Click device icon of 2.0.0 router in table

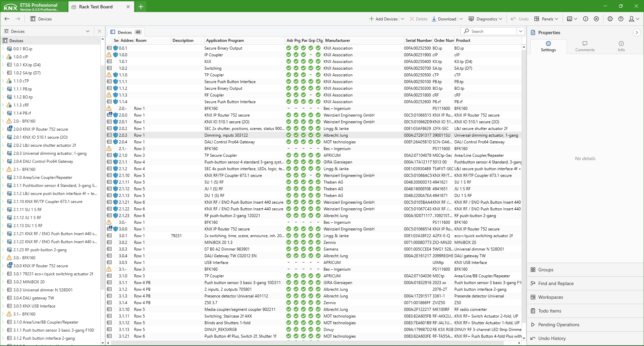(109, 115)
